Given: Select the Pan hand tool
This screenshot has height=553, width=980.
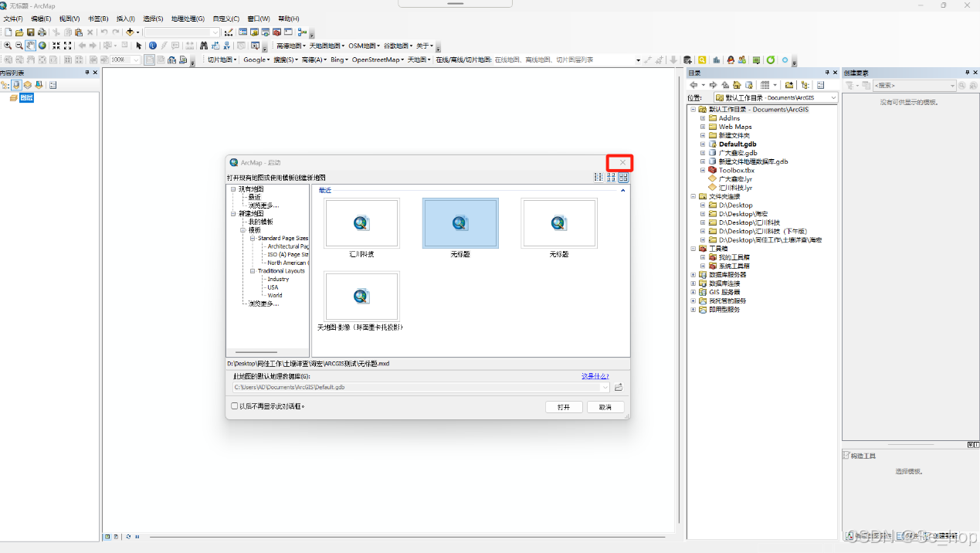Looking at the screenshot, I should [31, 46].
